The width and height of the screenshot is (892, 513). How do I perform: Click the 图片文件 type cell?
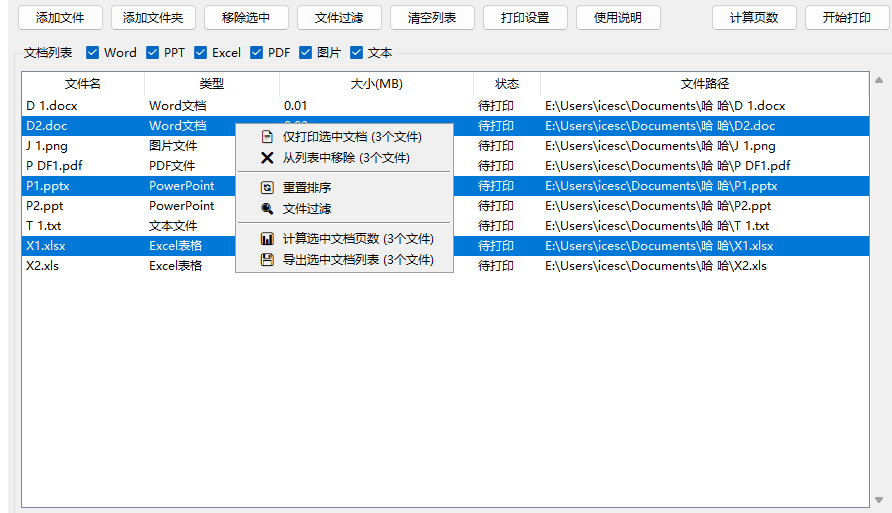(x=173, y=146)
